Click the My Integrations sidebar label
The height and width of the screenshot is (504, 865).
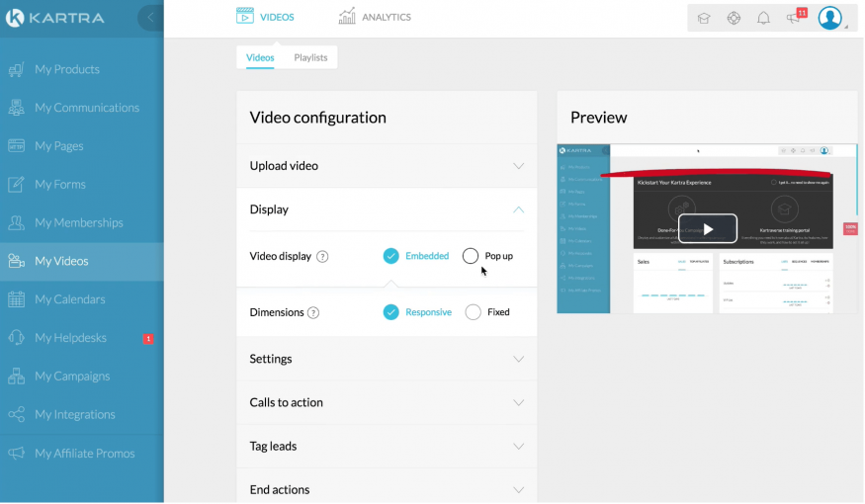tap(75, 415)
